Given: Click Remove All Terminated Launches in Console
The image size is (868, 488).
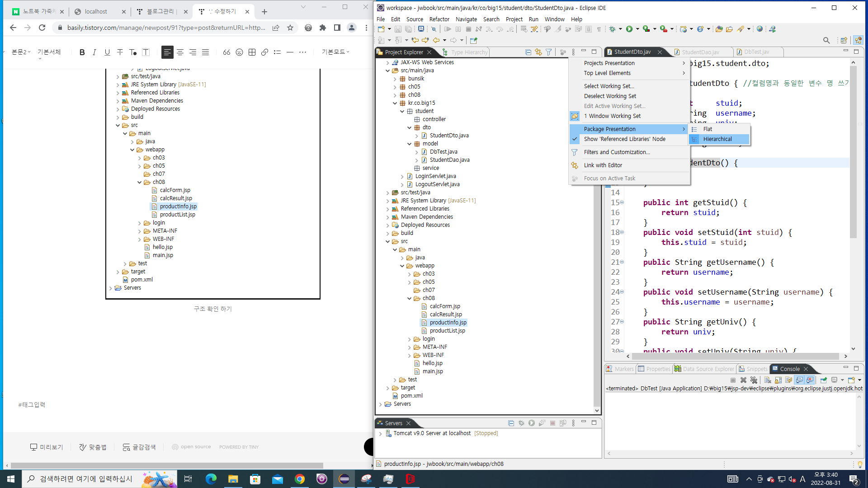Looking at the screenshot, I should click(754, 380).
